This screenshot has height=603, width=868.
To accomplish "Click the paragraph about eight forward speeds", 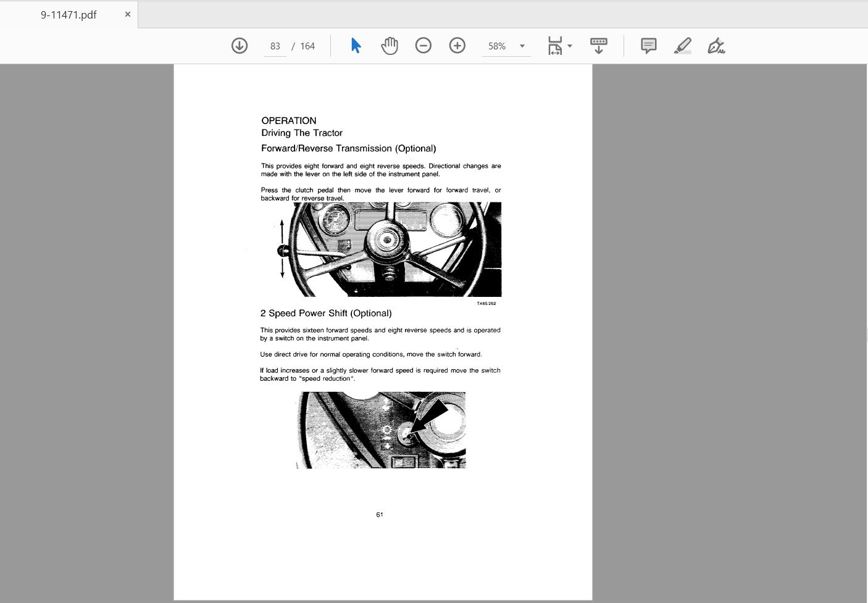I will [381, 170].
